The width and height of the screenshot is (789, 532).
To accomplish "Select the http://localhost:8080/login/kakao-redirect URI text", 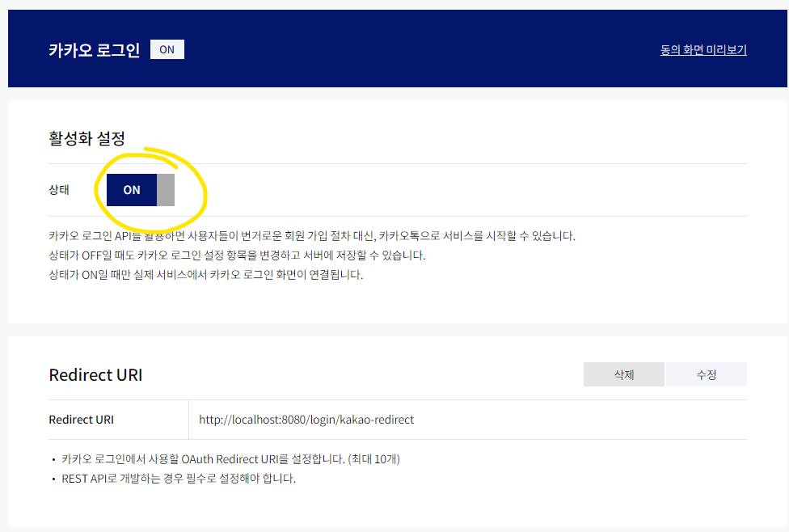I will [x=306, y=420].
